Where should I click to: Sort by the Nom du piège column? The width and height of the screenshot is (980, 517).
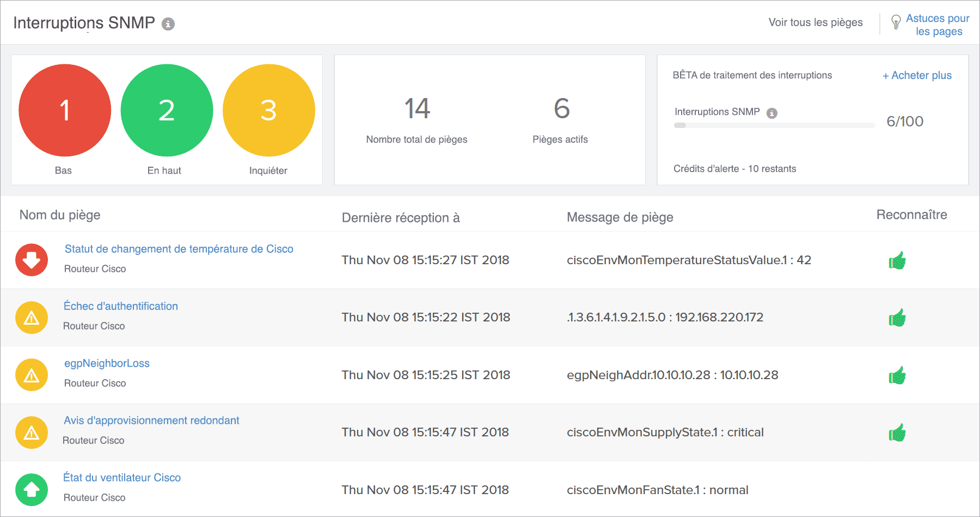60,215
